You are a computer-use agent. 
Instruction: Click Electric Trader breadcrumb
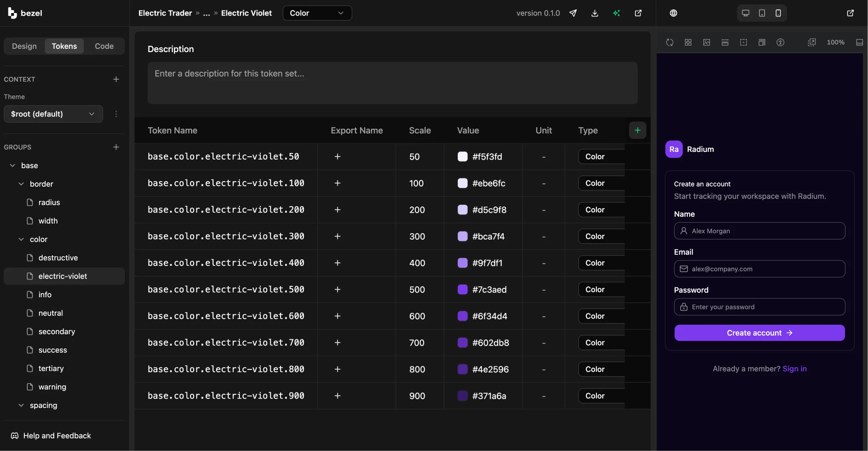[165, 13]
